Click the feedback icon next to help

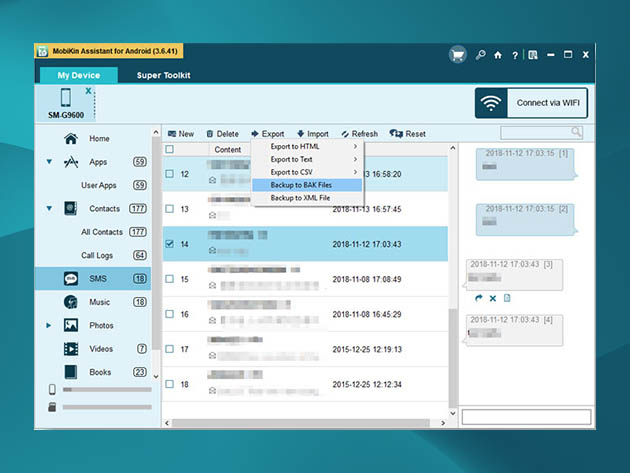coord(533,55)
